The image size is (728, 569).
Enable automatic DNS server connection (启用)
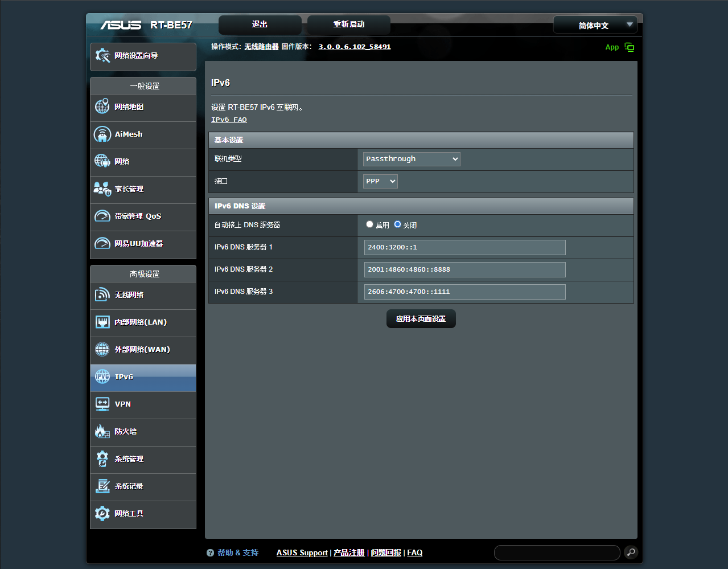(x=369, y=224)
